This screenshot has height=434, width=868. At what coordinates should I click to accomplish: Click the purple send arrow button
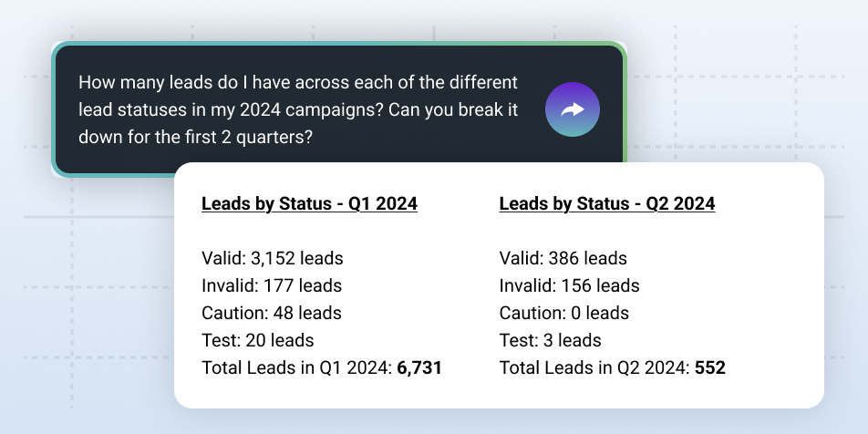572,109
